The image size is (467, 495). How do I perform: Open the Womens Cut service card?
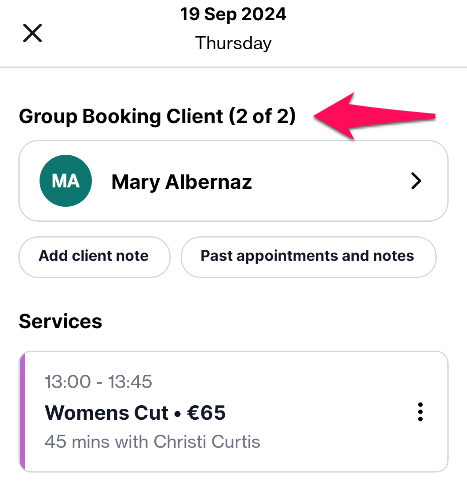coord(233,412)
